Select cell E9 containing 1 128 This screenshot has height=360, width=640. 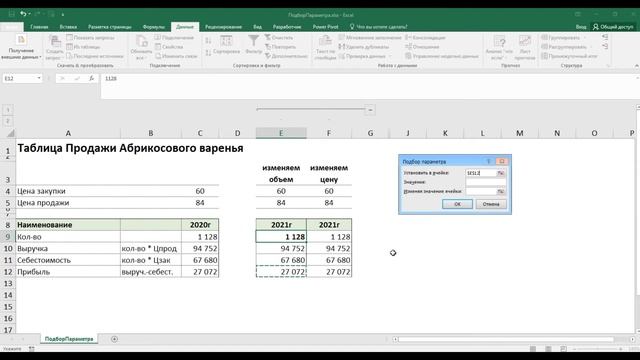point(281,237)
